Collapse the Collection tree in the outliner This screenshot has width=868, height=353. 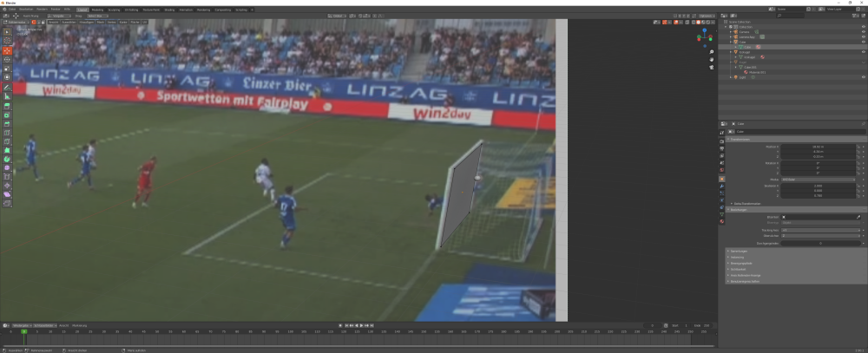coord(726,27)
